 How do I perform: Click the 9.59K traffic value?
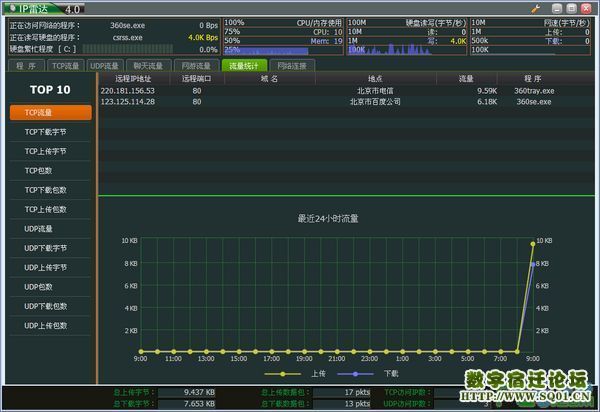(487, 91)
